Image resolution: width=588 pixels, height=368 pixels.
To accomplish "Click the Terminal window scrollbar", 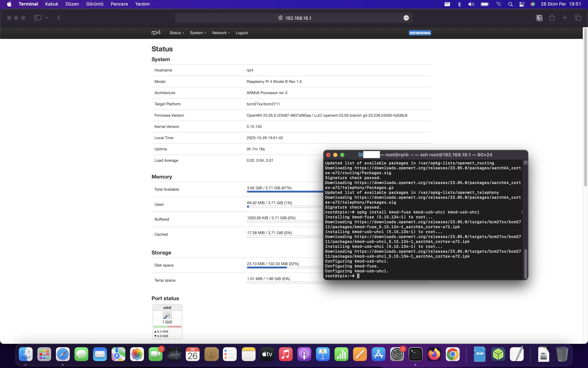I will click(x=526, y=264).
